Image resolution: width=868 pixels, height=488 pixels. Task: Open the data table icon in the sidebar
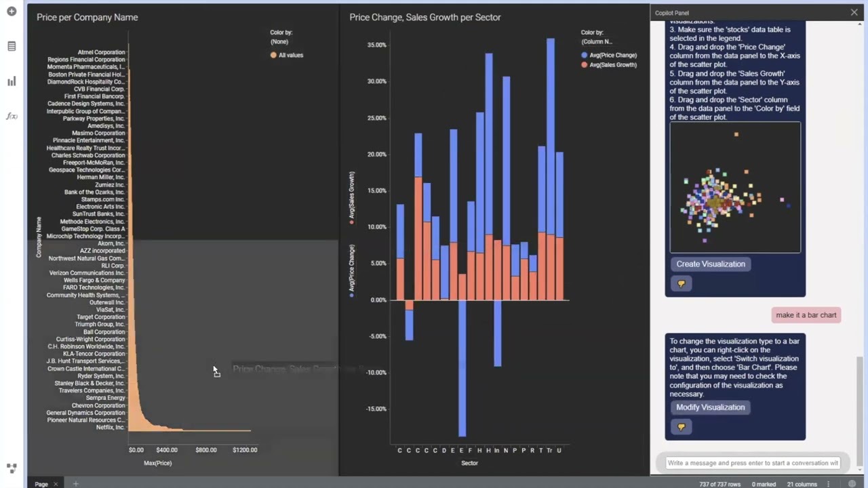[x=12, y=46]
